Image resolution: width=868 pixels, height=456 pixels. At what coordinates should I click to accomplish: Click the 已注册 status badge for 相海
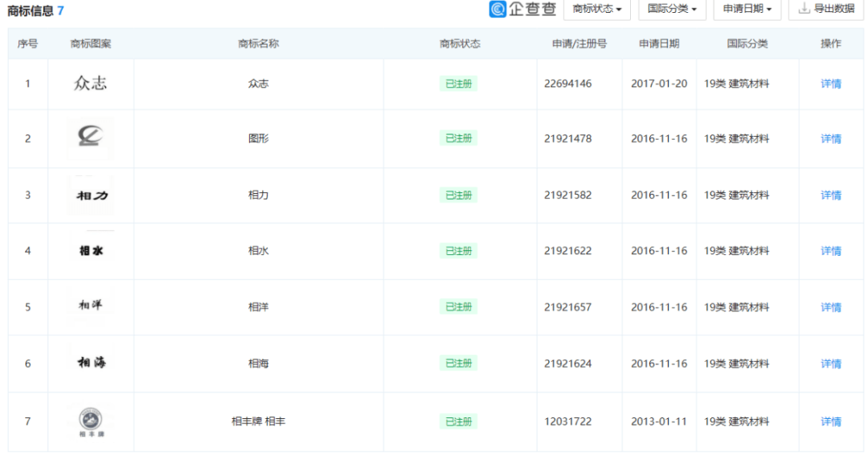458,364
